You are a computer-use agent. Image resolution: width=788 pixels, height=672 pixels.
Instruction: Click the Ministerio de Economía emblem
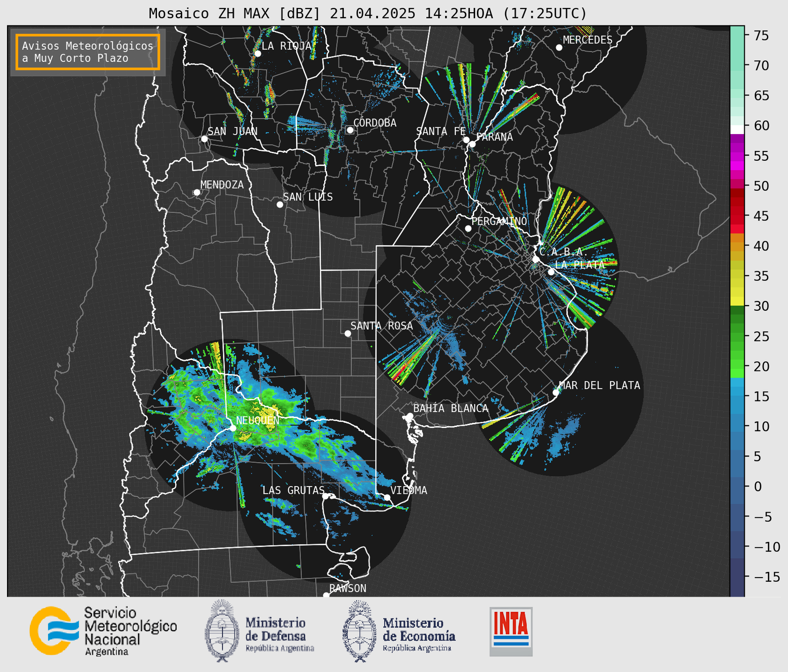tap(359, 630)
